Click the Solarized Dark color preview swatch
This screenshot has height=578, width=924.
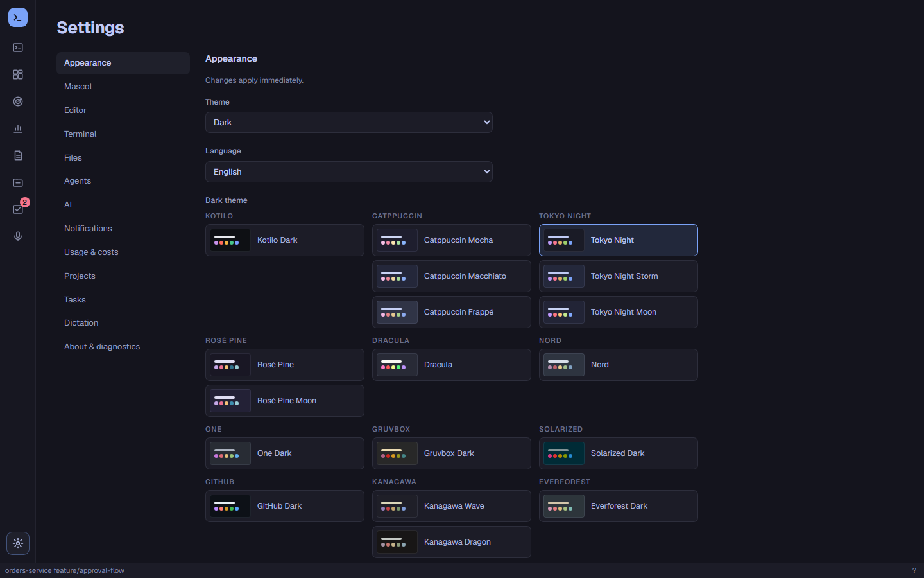pos(564,453)
